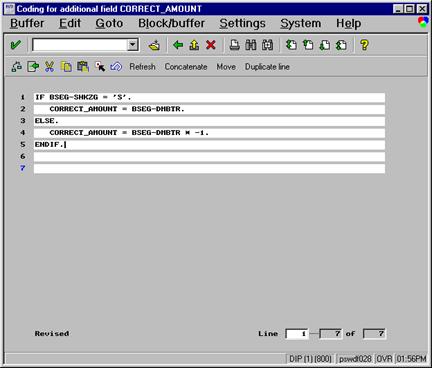This screenshot has width=432, height=368.
Task: Click the green Back arrow icon
Action: click(x=178, y=45)
